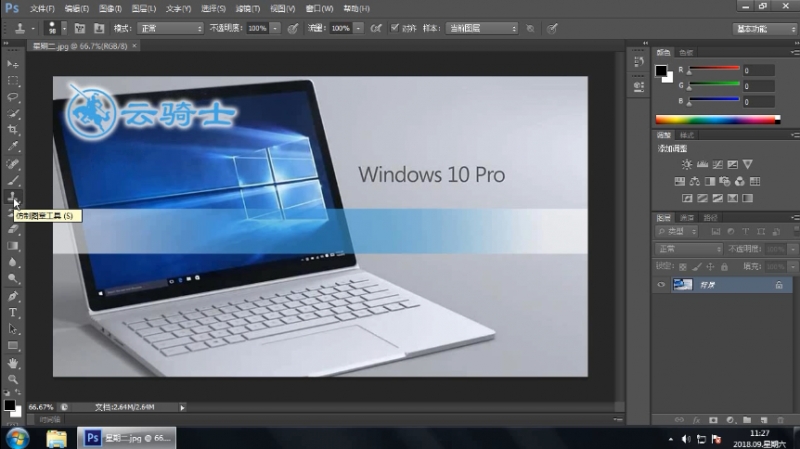Switch to the Paths panel tab
The height and width of the screenshot is (449, 800).
pyautogui.click(x=710, y=218)
